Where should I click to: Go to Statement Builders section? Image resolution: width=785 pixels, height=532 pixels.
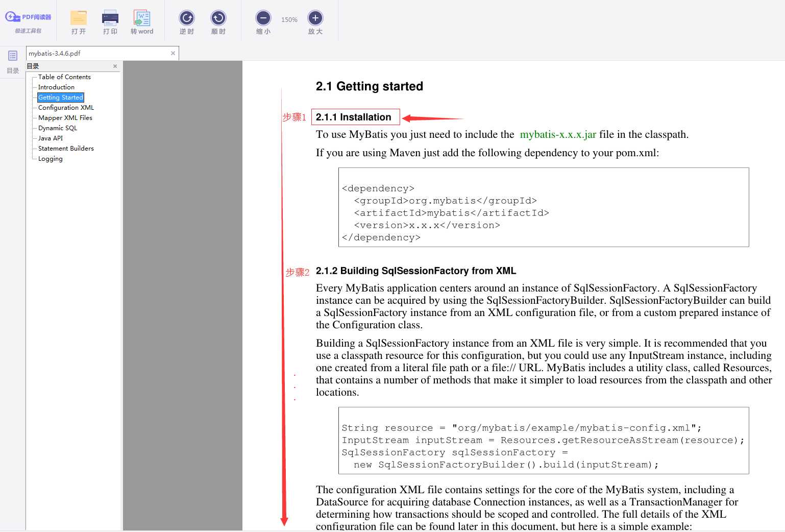click(66, 148)
